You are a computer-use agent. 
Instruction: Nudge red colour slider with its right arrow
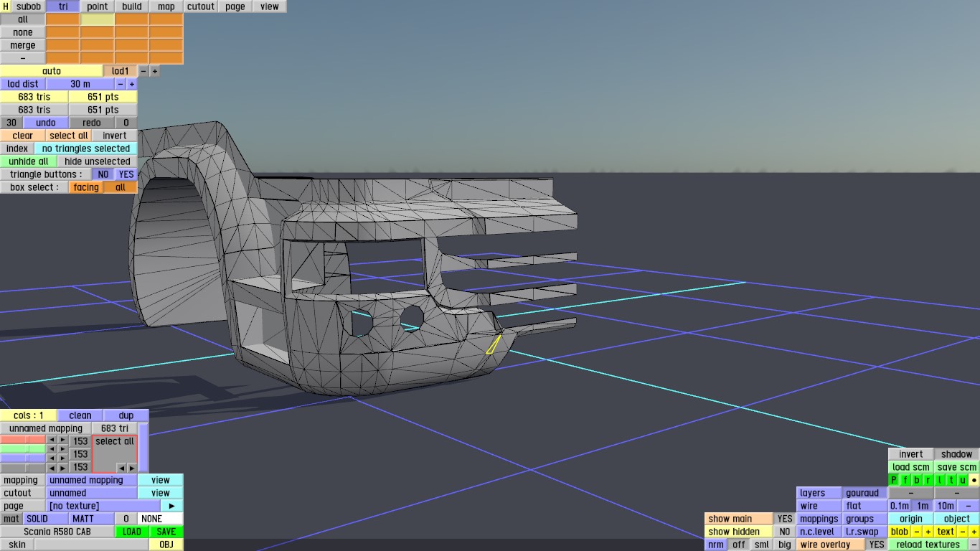click(63, 441)
